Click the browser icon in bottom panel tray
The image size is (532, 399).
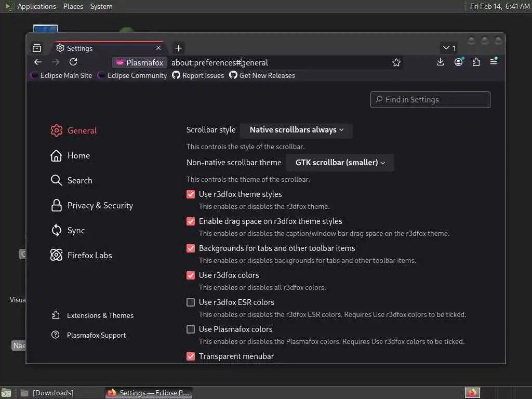pyautogui.click(x=472, y=393)
